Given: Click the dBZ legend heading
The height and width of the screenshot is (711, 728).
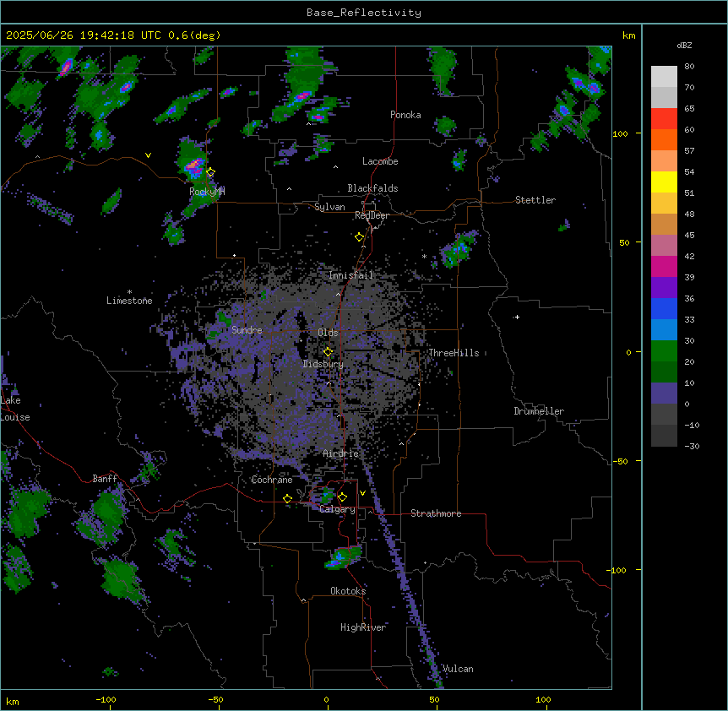Looking at the screenshot, I should pos(684,46).
